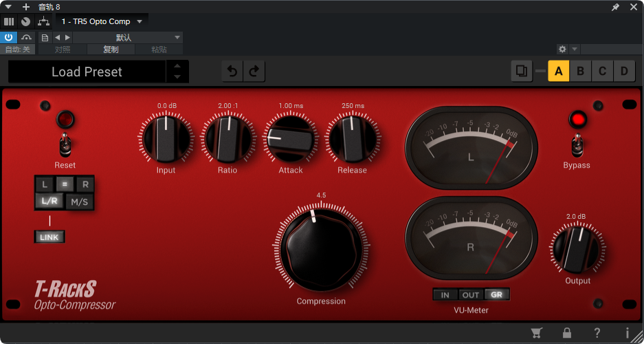This screenshot has width=644, height=344.
Task: Click the 1.00 ms attack value
Action: pyautogui.click(x=291, y=106)
